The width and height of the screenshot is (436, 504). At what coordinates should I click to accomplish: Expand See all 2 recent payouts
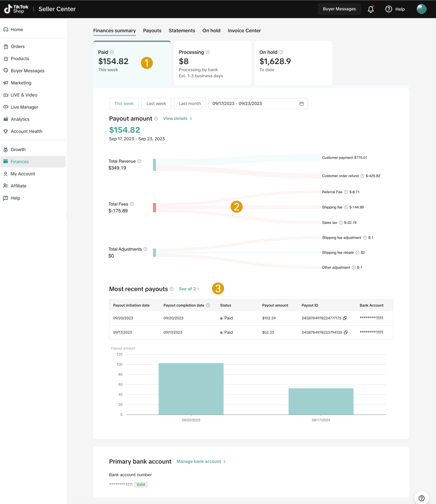pyautogui.click(x=189, y=289)
